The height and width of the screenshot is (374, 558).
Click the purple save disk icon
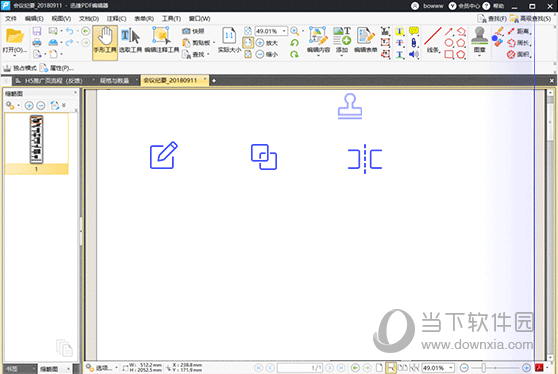pyautogui.click(x=37, y=31)
